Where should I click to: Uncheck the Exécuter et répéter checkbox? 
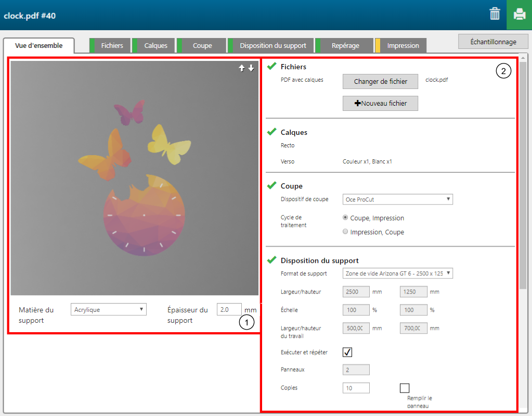coord(348,352)
